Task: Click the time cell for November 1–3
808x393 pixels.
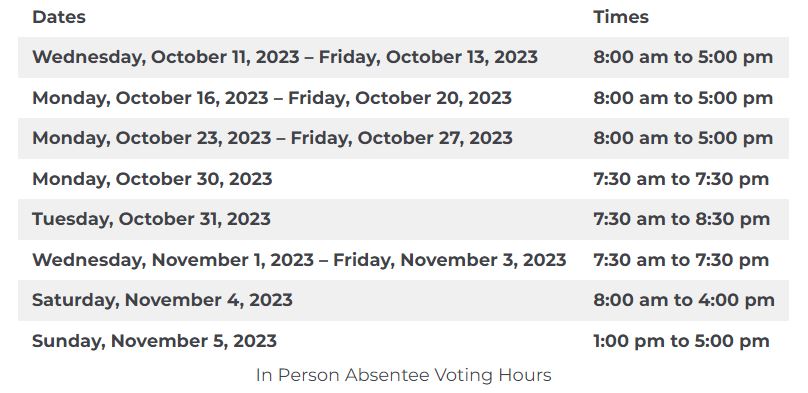Action: tap(681, 260)
